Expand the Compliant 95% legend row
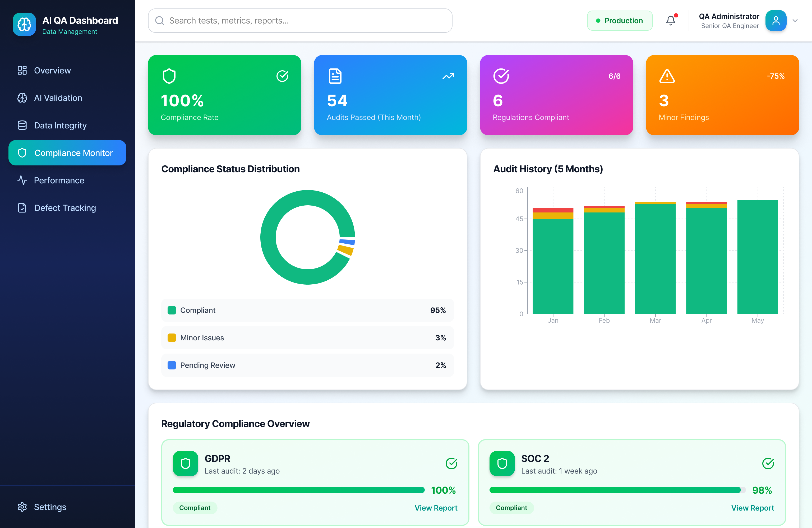 [x=307, y=310]
